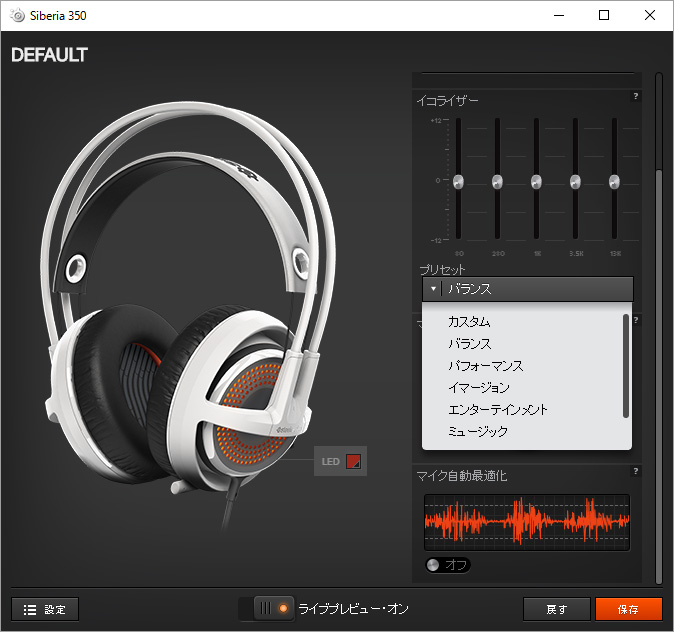Choose the ミュージック preset
This screenshot has width=674, height=632.
(x=478, y=431)
